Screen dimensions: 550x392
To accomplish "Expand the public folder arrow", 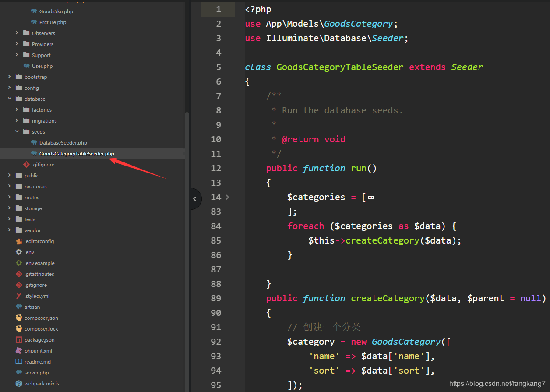I will tap(9, 176).
